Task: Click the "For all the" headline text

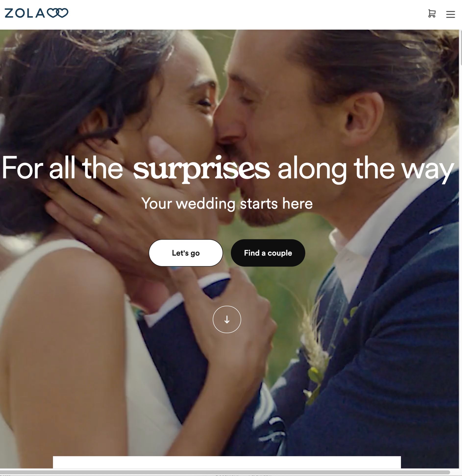Action: pyautogui.click(x=62, y=168)
